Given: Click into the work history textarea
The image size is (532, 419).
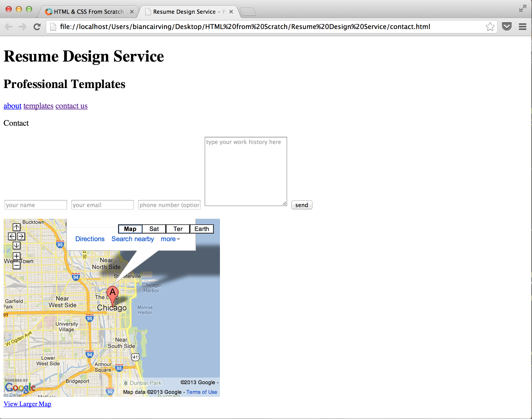Looking at the screenshot, I should point(246,171).
